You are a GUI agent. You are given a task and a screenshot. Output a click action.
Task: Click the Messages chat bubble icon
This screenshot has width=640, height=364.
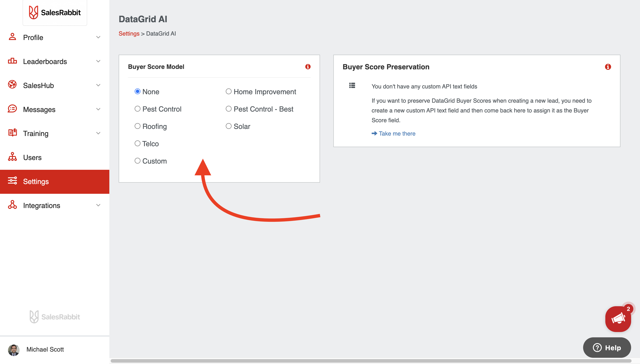pos(12,109)
